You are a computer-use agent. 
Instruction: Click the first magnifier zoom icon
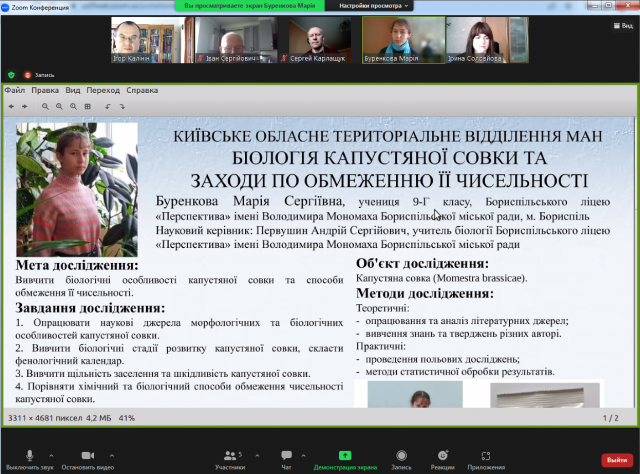point(45,107)
